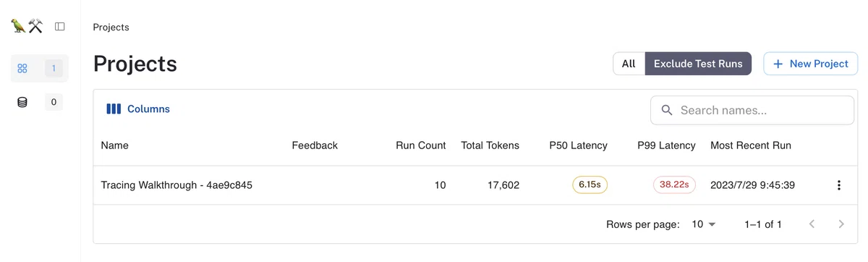Sort by Run Count column header
This screenshot has height=262, width=868.
click(x=421, y=145)
